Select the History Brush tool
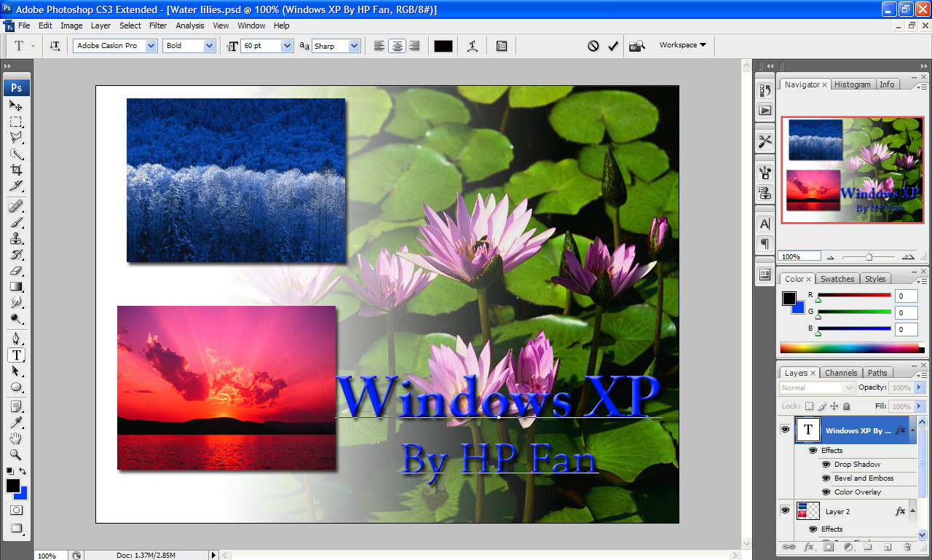Image resolution: width=932 pixels, height=560 pixels. 16,255
